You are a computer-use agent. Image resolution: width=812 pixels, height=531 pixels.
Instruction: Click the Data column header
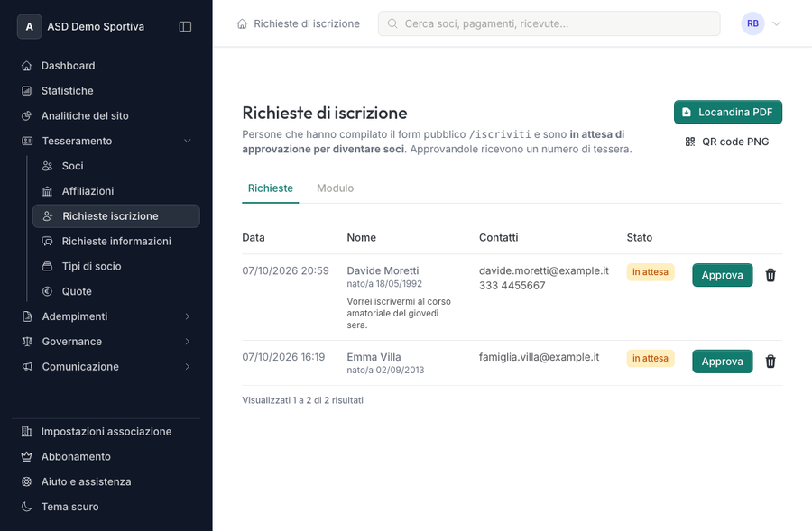pos(254,238)
